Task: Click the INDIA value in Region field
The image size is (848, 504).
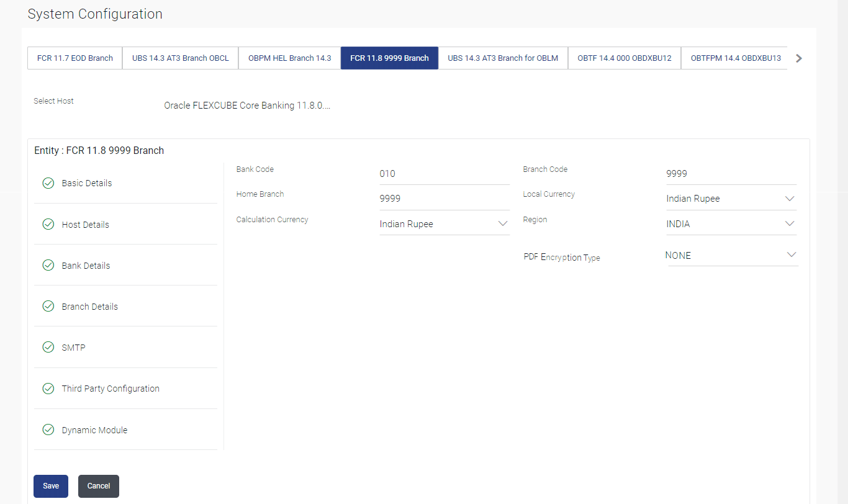Action: pos(678,224)
